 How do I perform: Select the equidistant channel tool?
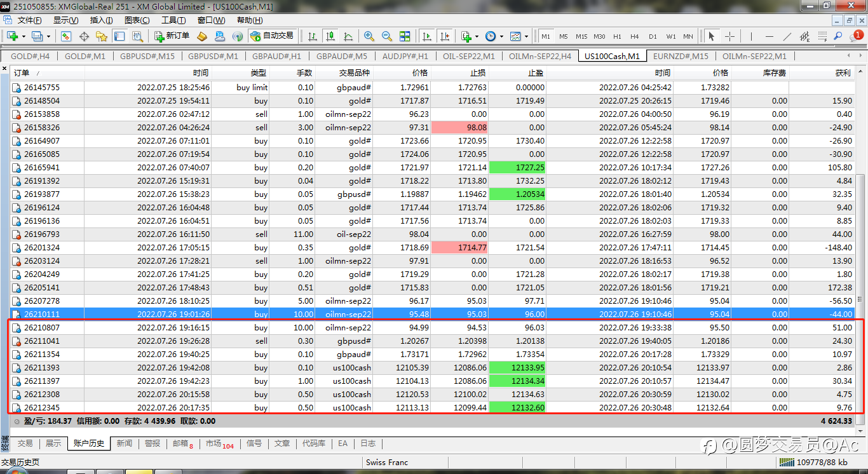pyautogui.click(x=805, y=36)
